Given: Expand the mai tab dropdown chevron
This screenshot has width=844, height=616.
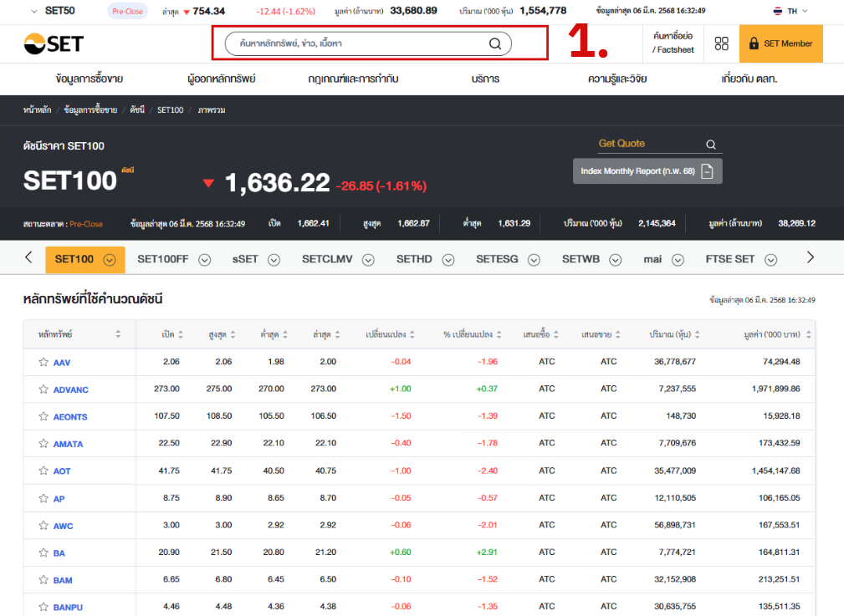Looking at the screenshot, I should pos(678,261).
